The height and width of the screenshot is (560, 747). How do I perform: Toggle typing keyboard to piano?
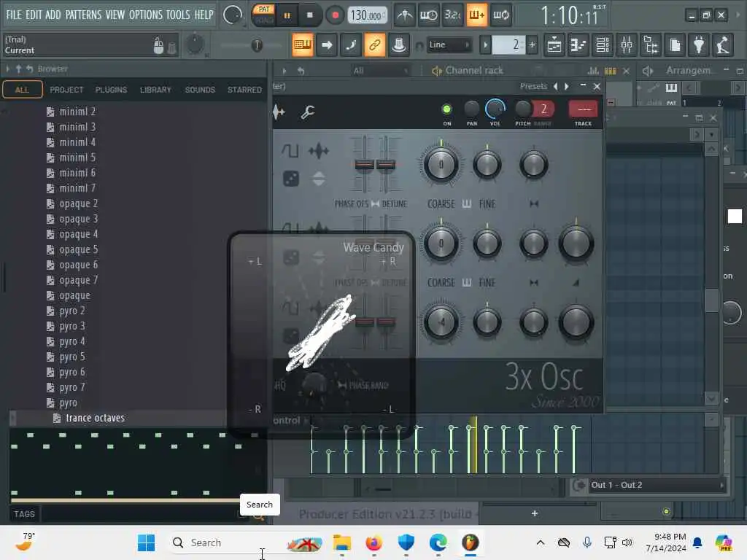[303, 45]
